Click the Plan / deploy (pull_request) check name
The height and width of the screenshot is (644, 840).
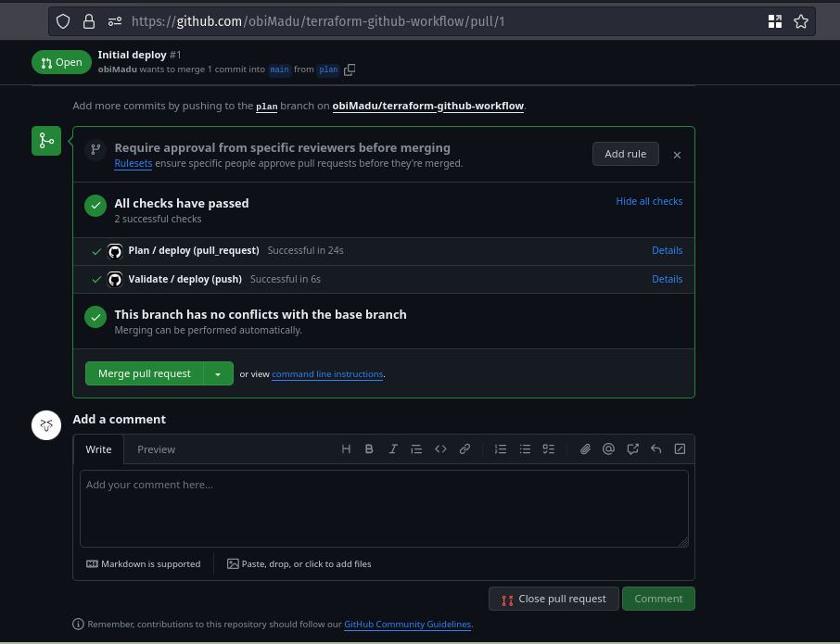194,250
